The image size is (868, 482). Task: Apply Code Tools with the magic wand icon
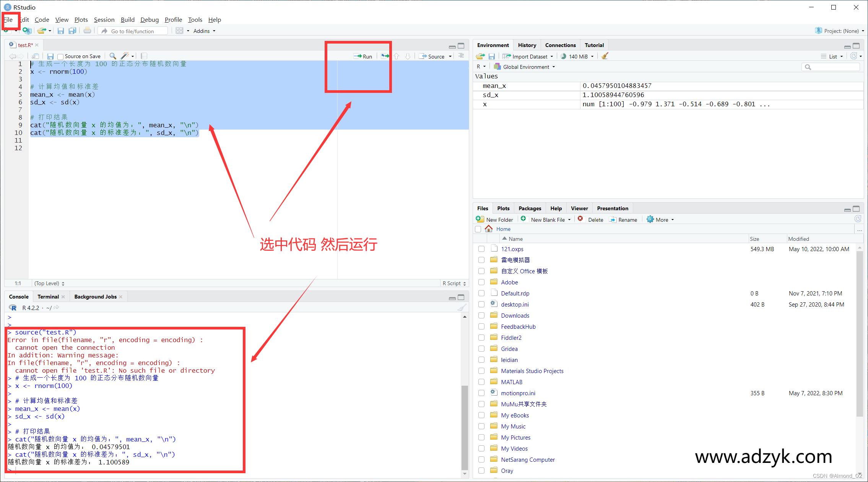124,56
